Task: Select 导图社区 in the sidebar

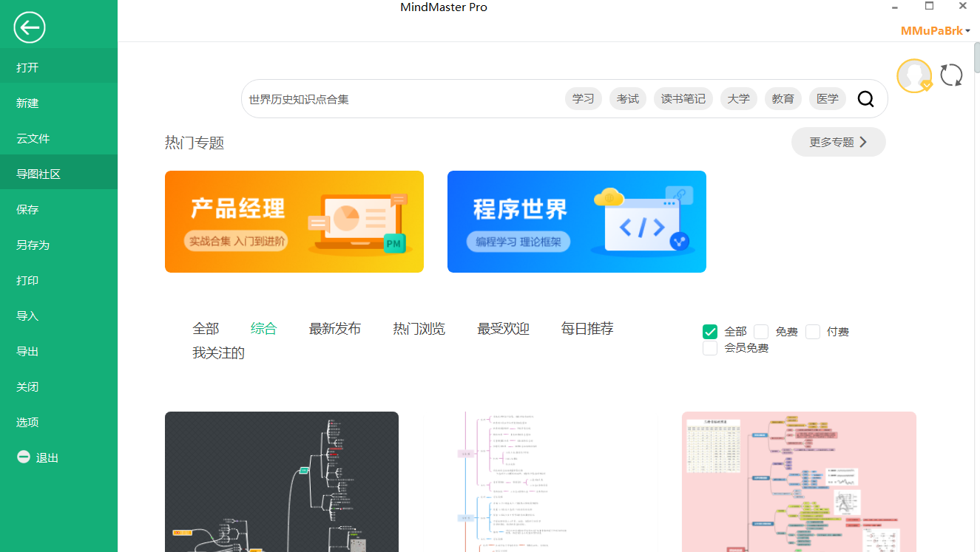Action: click(x=58, y=174)
